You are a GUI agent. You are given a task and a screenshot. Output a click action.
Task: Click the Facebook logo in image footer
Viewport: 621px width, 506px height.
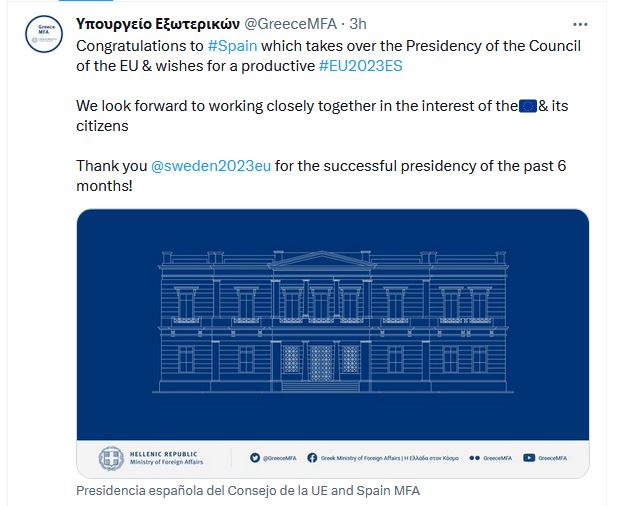(313, 458)
